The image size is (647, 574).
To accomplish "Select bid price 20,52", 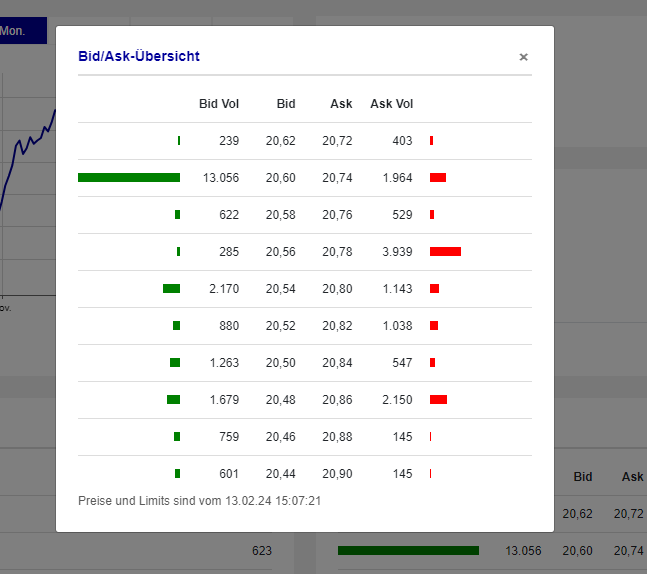I will click(281, 326).
